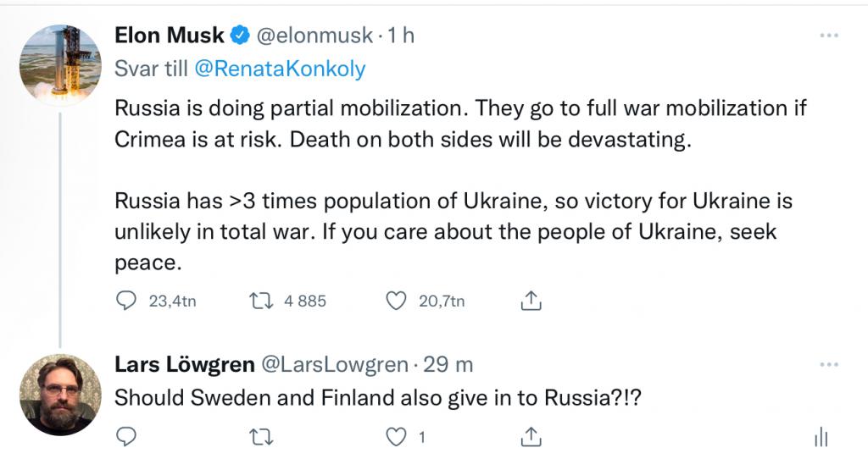Viewport: 868px width, 470px height.
Task: Open more options for Lars Löwgren's tweet
Action: 828,365
